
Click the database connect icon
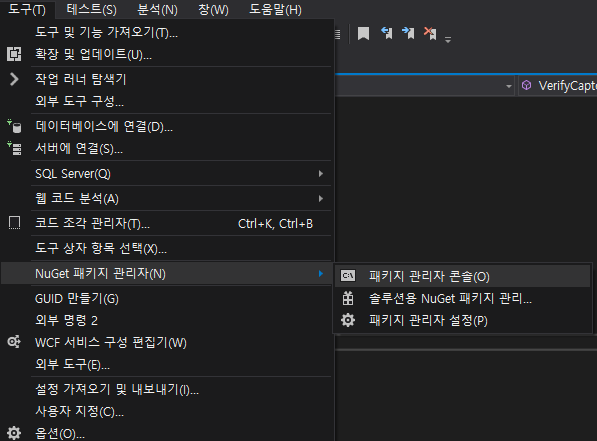(x=14, y=126)
